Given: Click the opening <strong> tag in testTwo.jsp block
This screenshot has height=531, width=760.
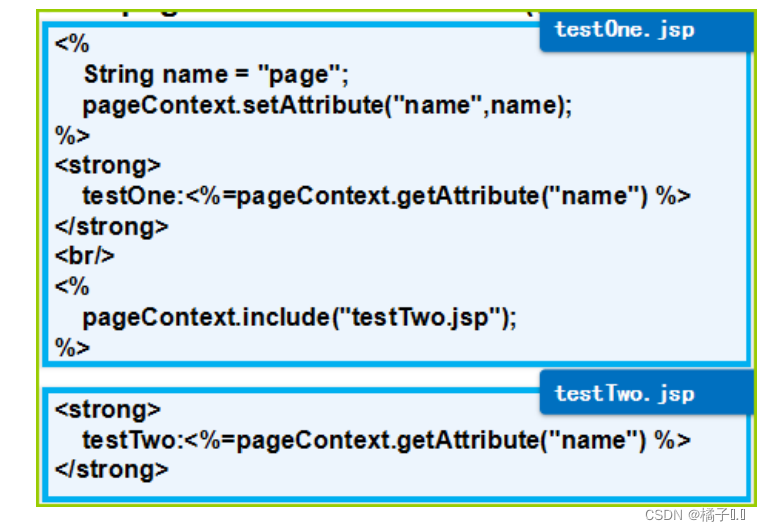Looking at the screenshot, I should (x=108, y=410).
